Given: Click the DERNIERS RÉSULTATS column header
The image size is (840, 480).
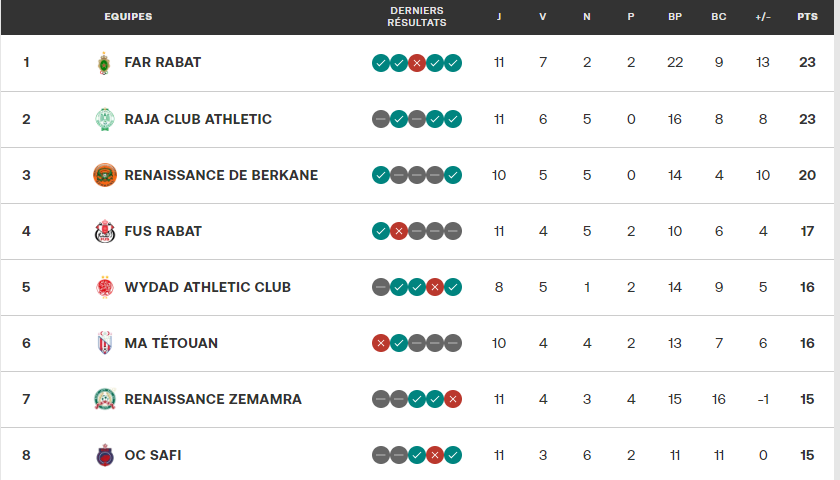Looking at the screenshot, I should tap(417, 16).
